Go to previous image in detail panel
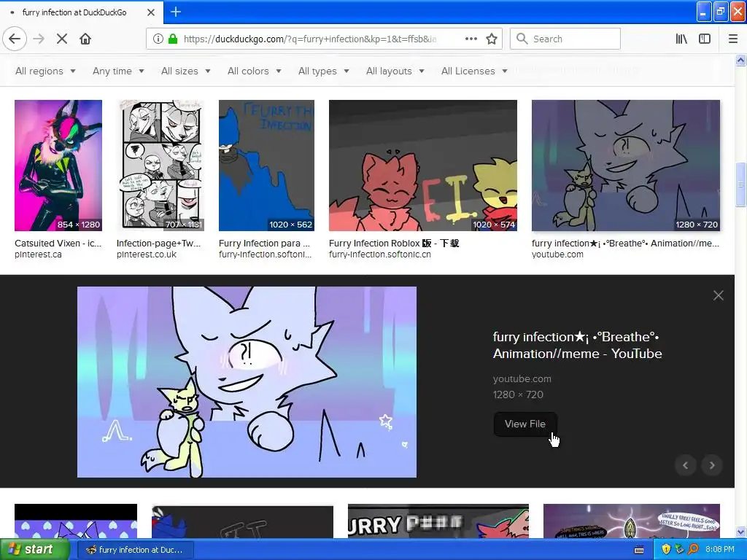Screen dimensions: 747x560 click(686, 465)
